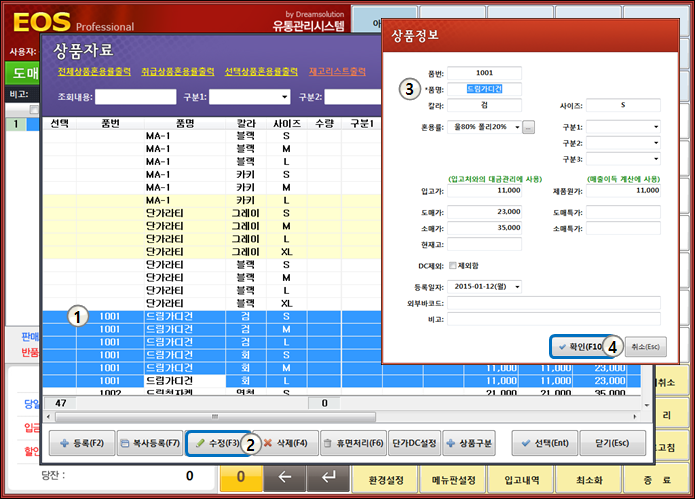
Task: Click the 단가DC설정 button
Action: (414, 443)
